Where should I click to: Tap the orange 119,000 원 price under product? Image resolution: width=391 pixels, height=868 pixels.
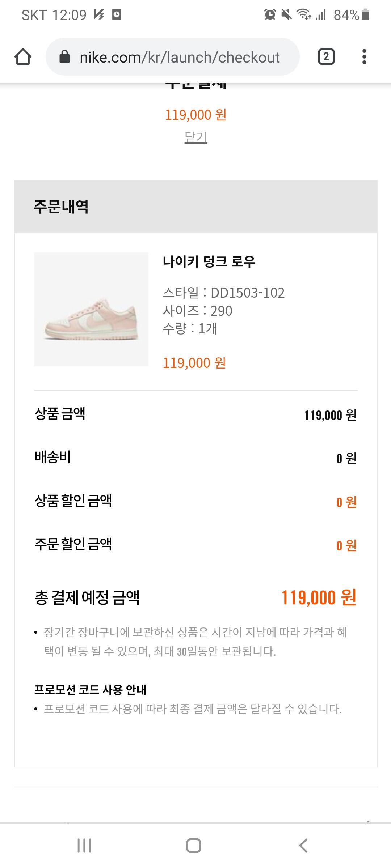(x=194, y=363)
